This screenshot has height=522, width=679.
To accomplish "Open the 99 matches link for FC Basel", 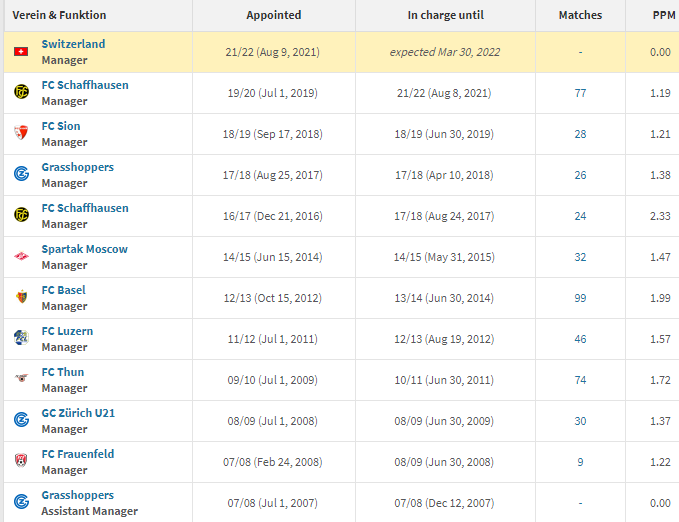I will [x=580, y=298].
